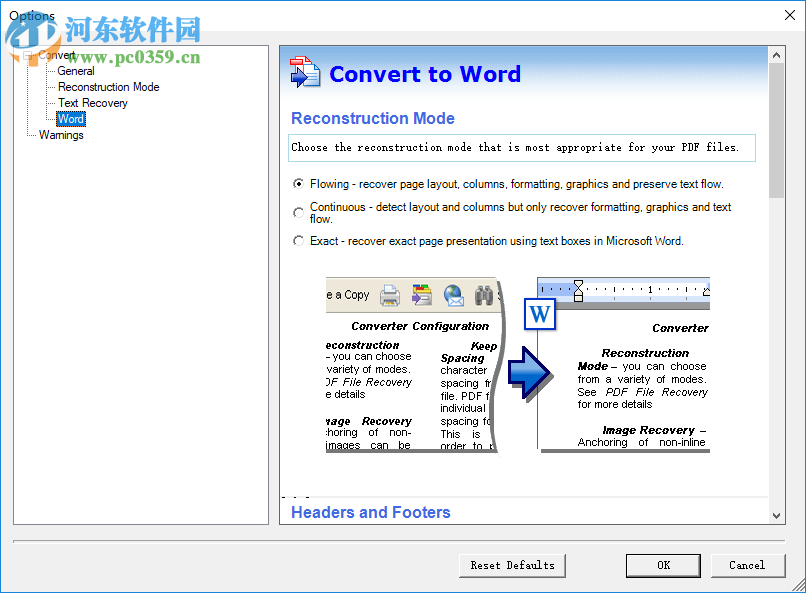
Task: Open the Headers and Footers section
Action: pyautogui.click(x=370, y=512)
